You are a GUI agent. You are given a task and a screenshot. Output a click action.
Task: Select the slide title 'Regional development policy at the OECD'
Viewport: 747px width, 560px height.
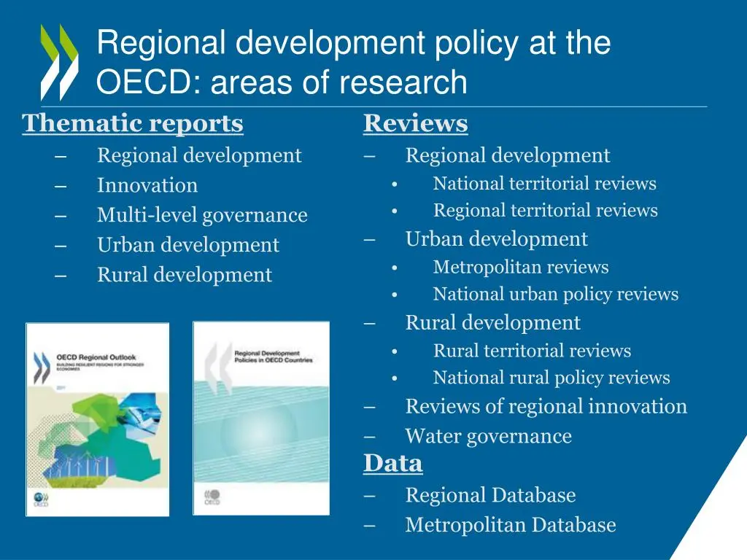pyautogui.click(x=354, y=62)
